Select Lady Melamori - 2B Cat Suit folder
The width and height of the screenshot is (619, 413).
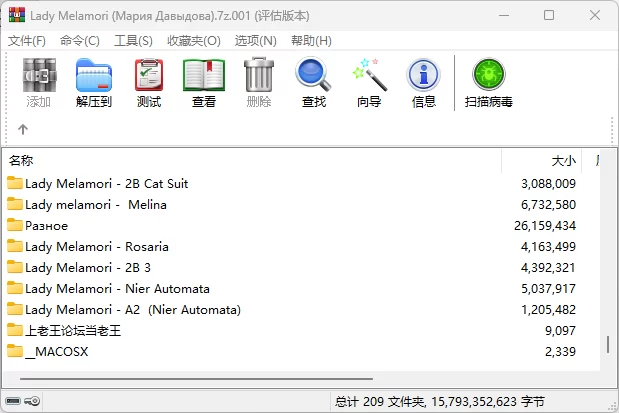pos(106,183)
